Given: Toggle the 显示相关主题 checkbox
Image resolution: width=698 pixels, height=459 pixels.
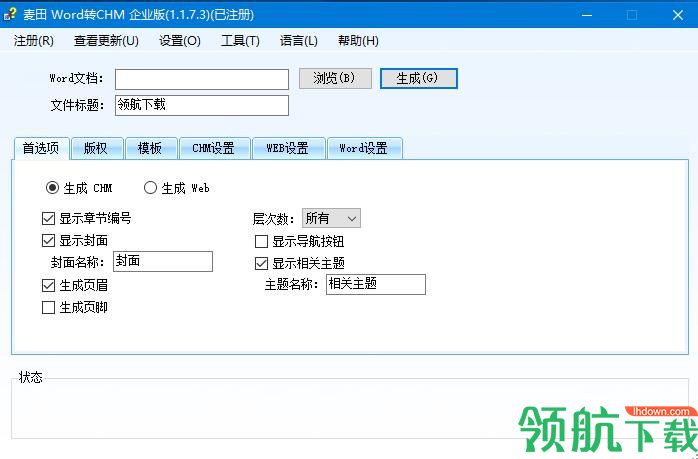Looking at the screenshot, I should pos(261,263).
